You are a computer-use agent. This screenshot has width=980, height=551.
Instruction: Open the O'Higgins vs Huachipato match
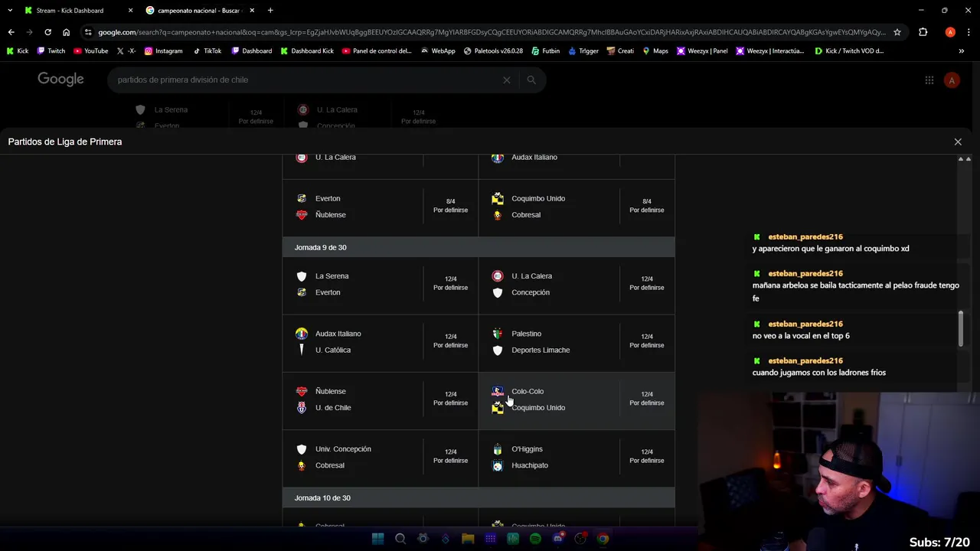(577, 458)
